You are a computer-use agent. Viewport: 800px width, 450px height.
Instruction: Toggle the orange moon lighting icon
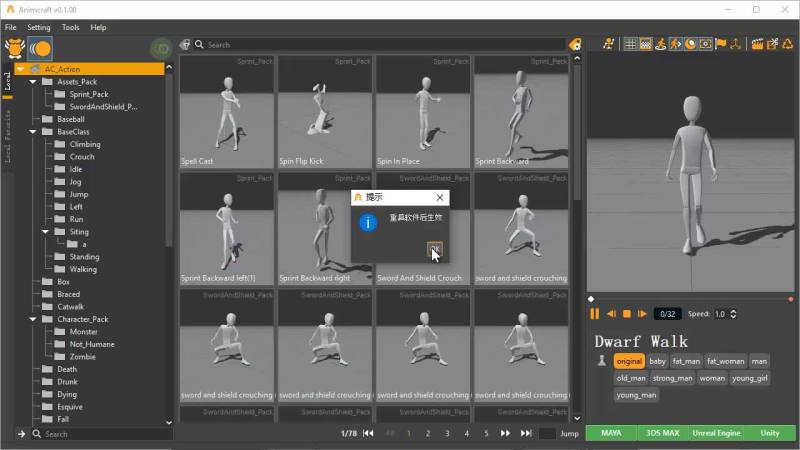(x=690, y=44)
